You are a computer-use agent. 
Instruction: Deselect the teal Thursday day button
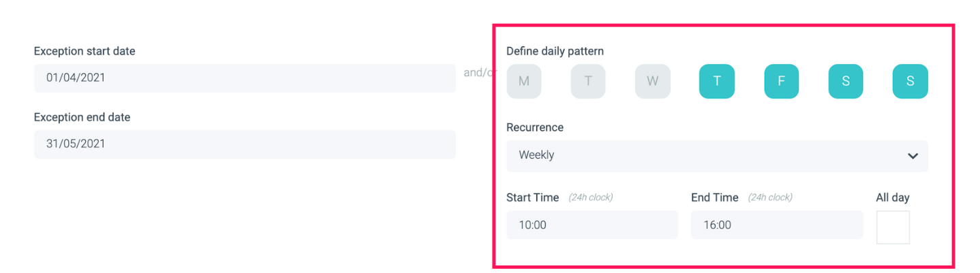click(x=717, y=82)
